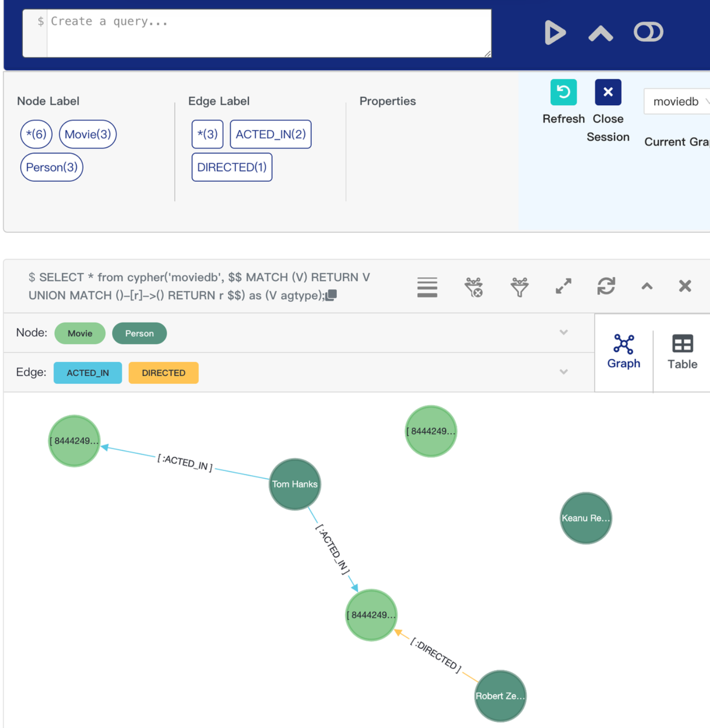Click the DIRECTED edge legend tag
Image resolution: width=710 pixels, height=728 pixels.
[x=164, y=373]
